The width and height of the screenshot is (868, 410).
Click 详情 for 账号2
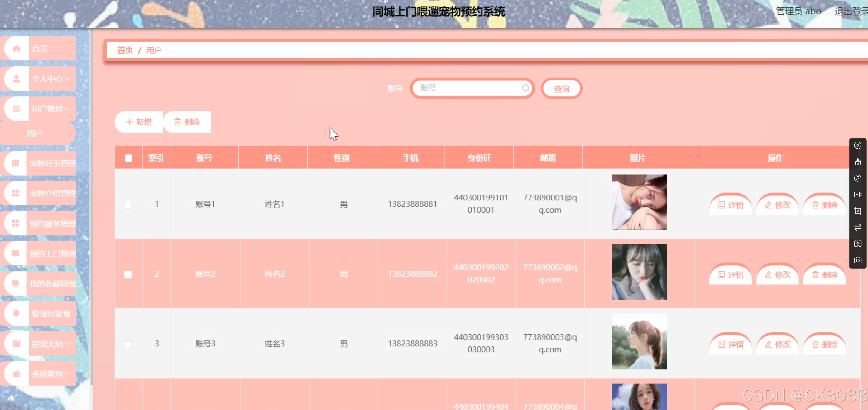tap(731, 274)
